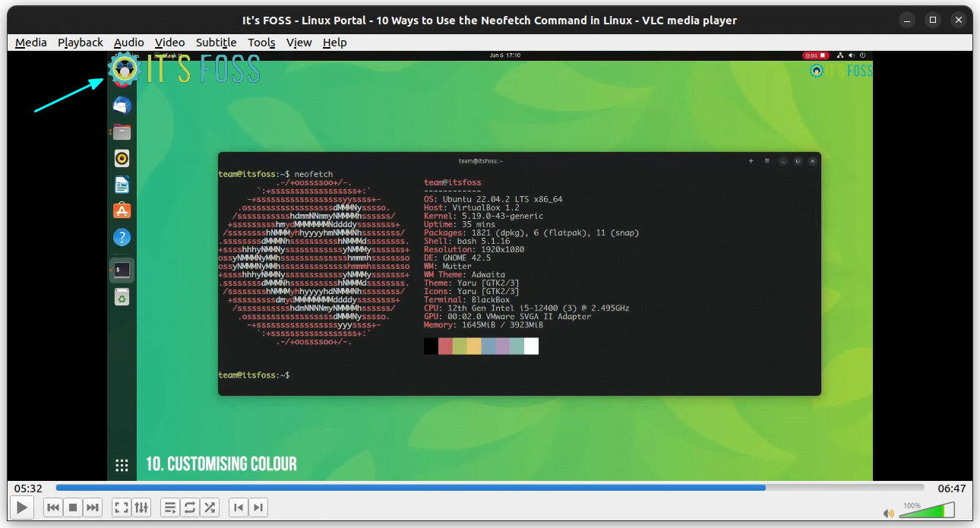Mute audio using speaker icon
The height and width of the screenshot is (528, 980).
point(888,513)
